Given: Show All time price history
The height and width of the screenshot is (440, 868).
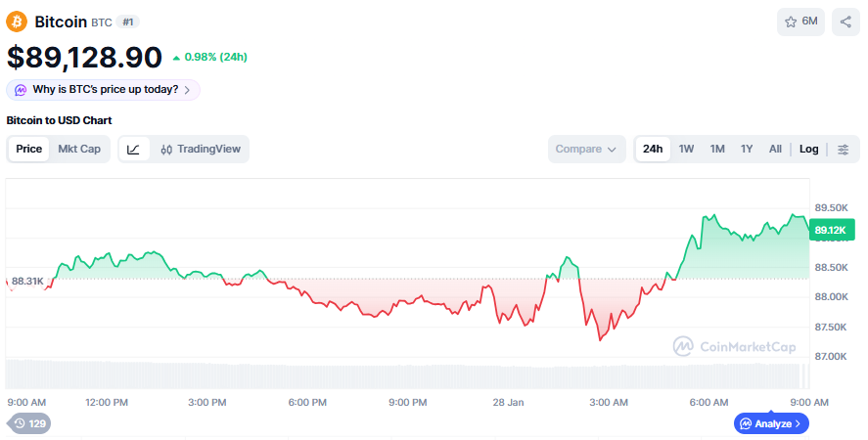Looking at the screenshot, I should coord(775,149).
